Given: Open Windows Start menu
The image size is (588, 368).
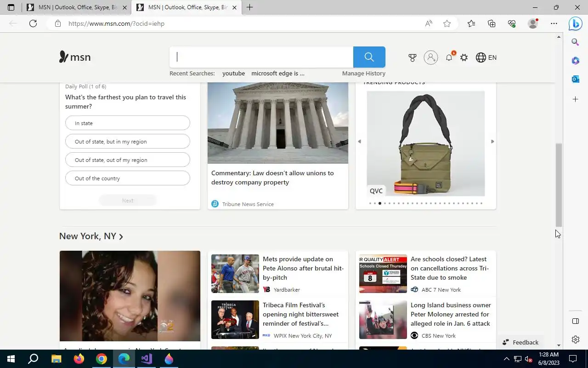Looking at the screenshot, I should click(11, 359).
